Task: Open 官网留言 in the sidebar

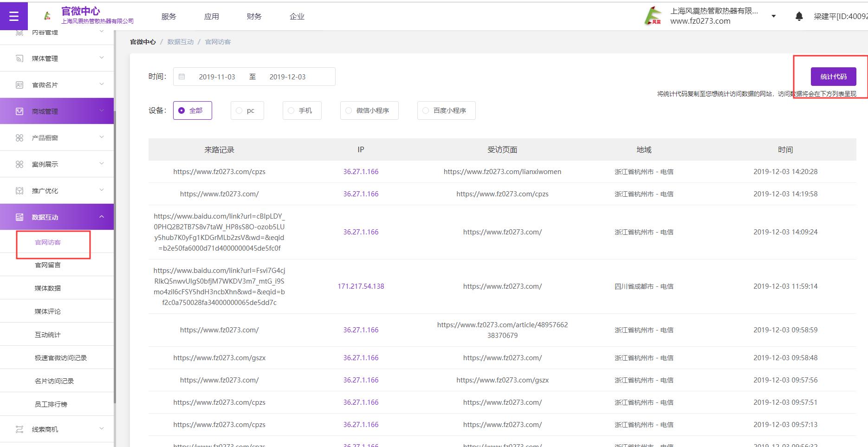Action: [48, 265]
